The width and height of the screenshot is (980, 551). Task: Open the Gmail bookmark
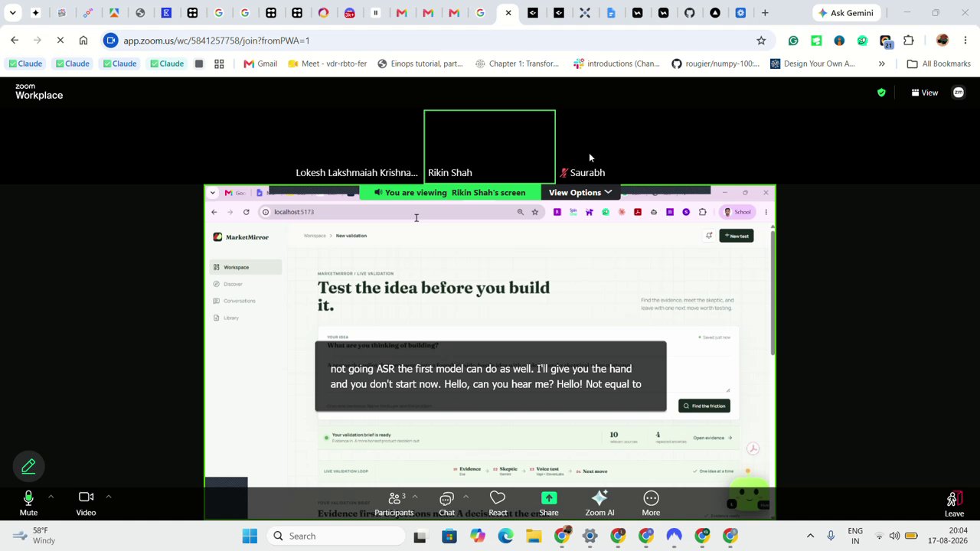tap(260, 64)
